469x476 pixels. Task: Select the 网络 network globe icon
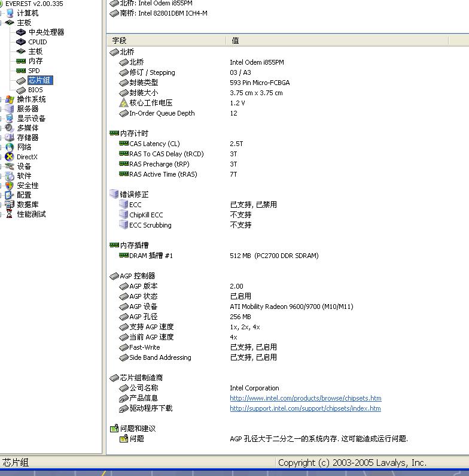tap(10, 147)
